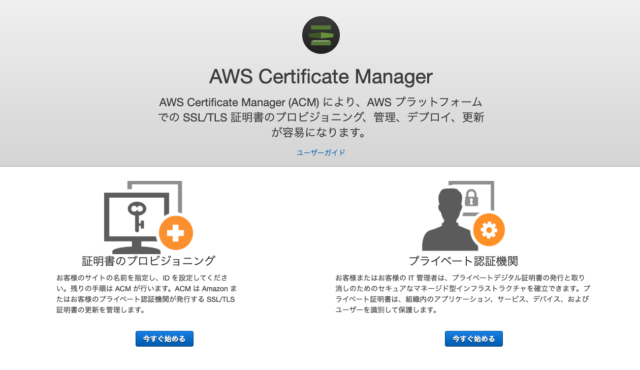Click the ACM overview paragraph under the title

click(321, 117)
